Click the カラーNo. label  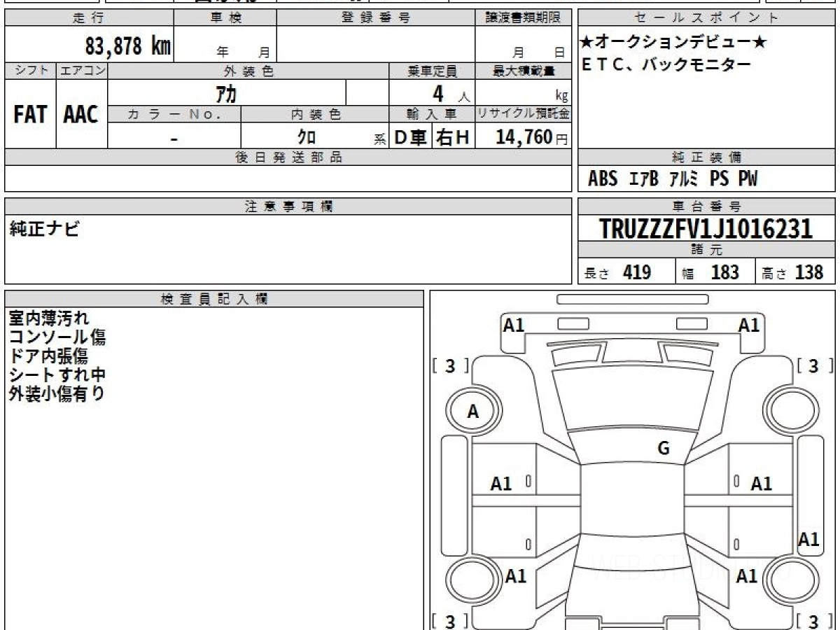[x=174, y=113]
